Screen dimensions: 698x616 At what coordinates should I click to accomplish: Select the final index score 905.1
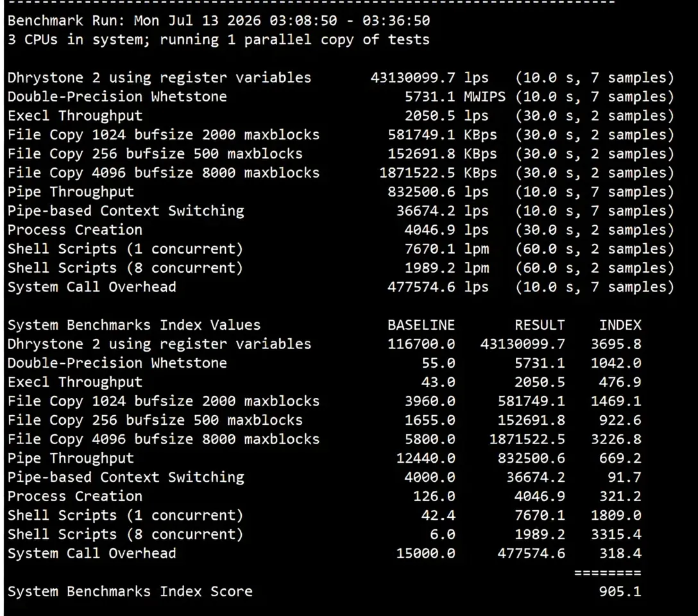(620, 592)
